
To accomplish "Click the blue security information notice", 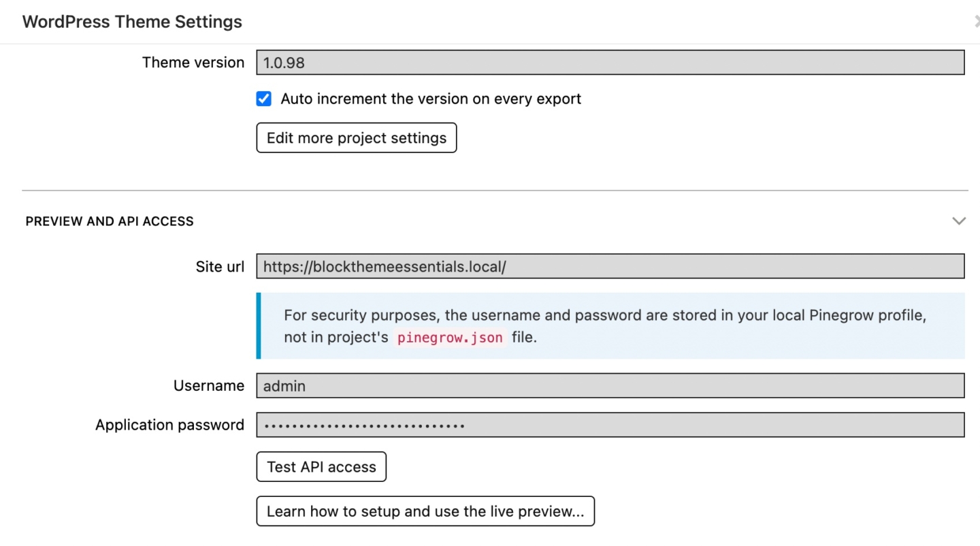I will pos(610,325).
